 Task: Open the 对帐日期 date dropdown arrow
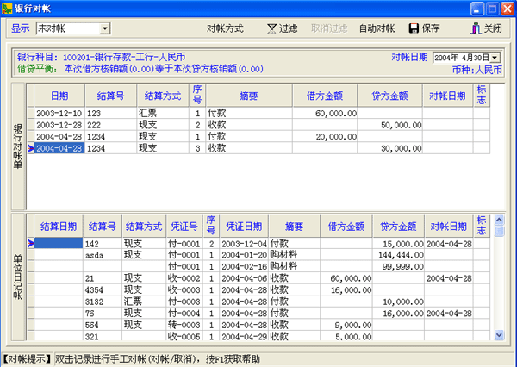click(x=495, y=58)
